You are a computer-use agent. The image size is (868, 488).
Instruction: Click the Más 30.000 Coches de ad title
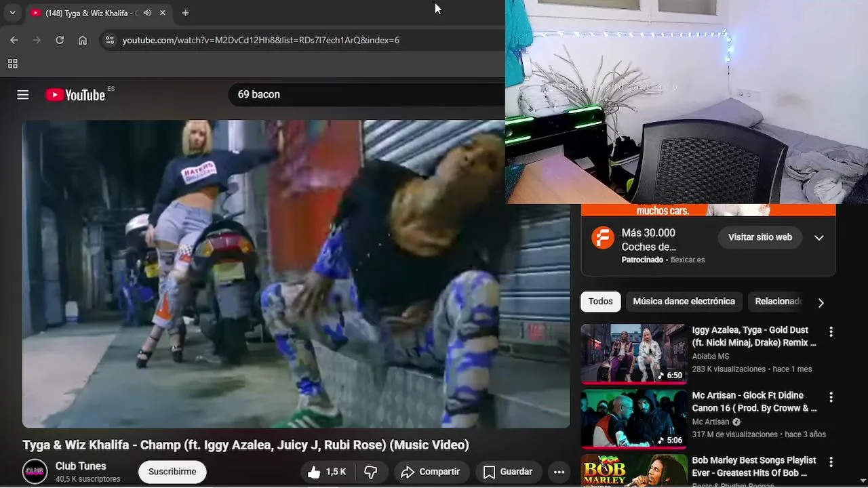(x=648, y=240)
